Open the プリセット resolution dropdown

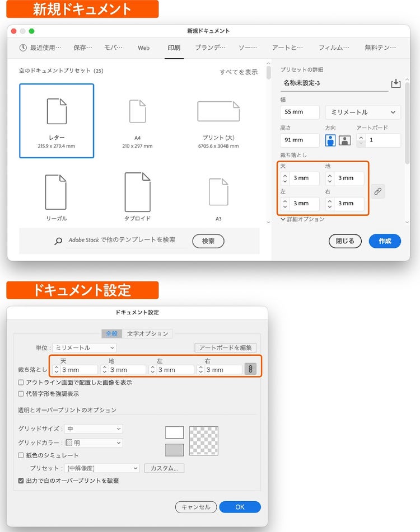(102, 468)
